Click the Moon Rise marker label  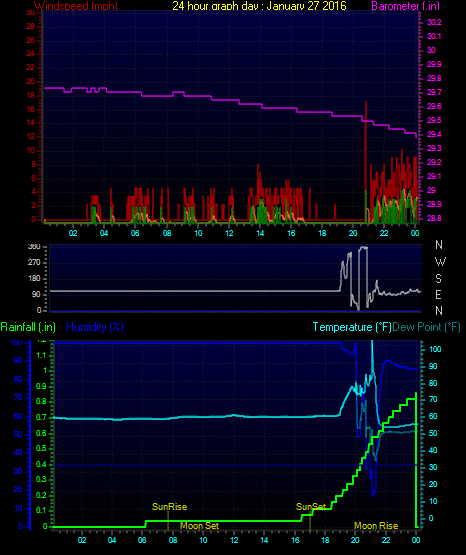pyautogui.click(x=376, y=526)
